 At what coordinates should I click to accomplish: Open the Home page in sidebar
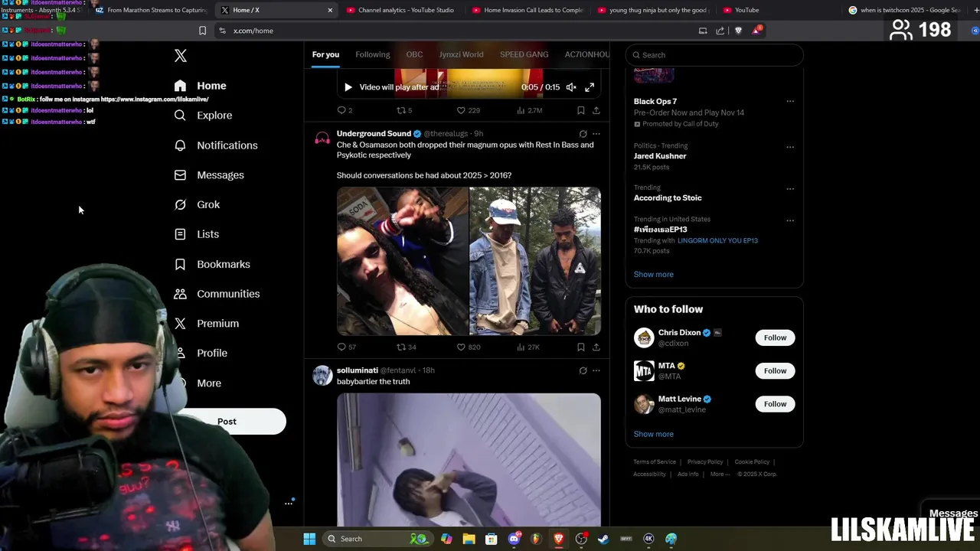click(201, 86)
